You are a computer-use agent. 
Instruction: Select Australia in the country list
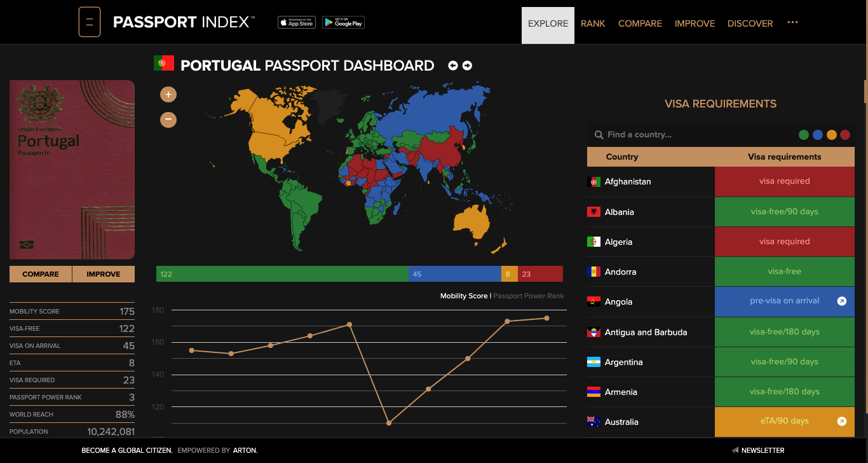[621, 422]
